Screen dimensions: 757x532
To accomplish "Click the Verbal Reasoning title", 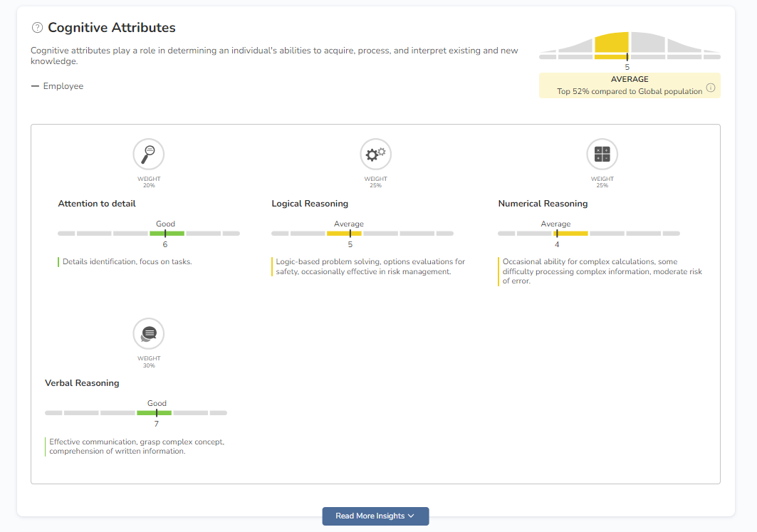I will [82, 383].
